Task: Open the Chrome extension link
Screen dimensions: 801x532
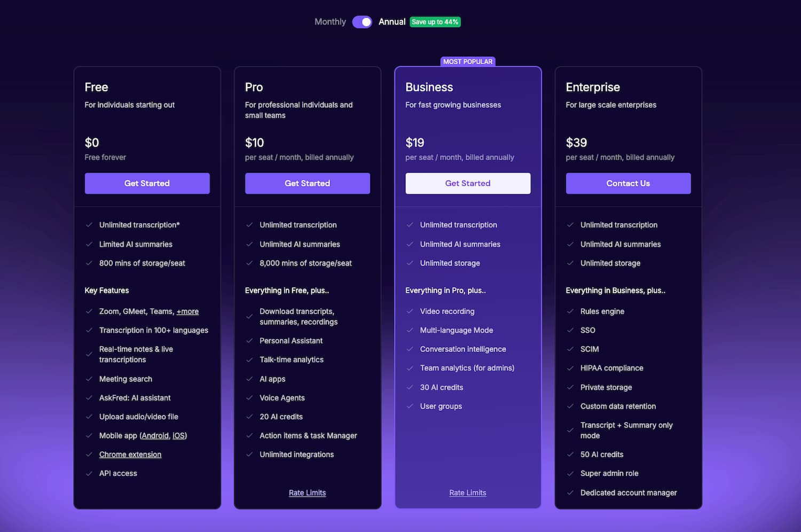Action: (130, 455)
